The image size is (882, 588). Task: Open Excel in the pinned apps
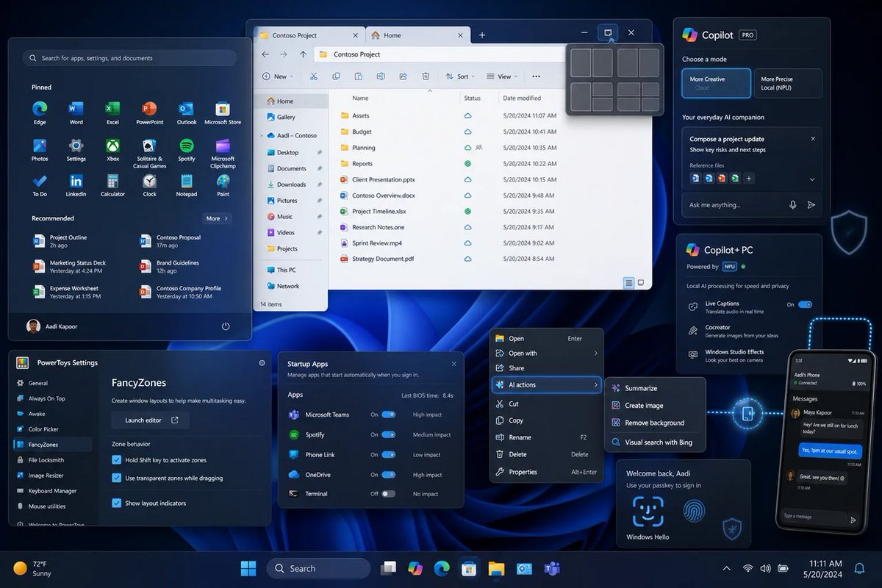pyautogui.click(x=112, y=112)
